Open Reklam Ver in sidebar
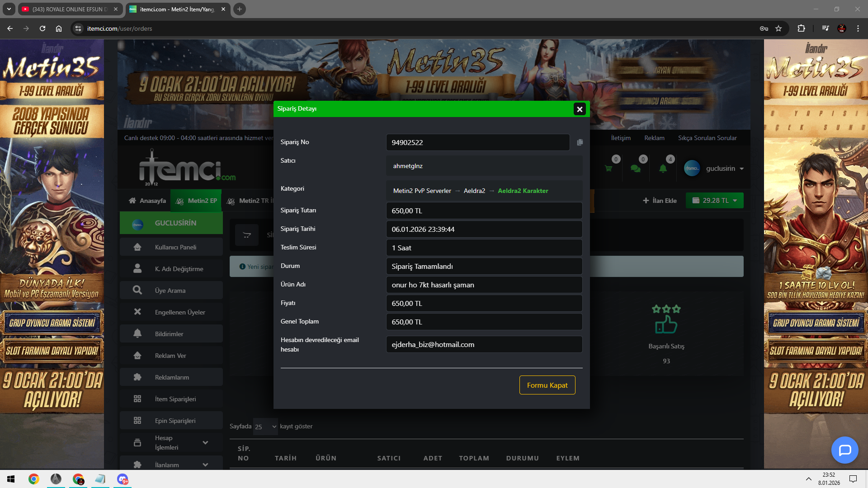This screenshot has width=868, height=488. [x=171, y=356]
